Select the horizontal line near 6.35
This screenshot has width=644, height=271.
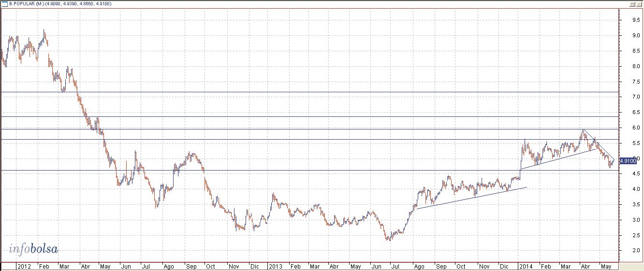click(x=290, y=116)
